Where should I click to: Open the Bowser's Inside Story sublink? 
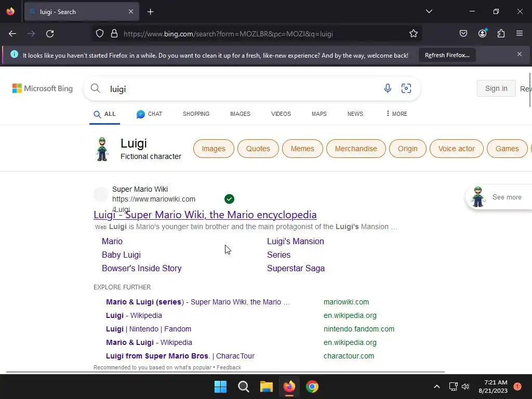[x=141, y=269]
